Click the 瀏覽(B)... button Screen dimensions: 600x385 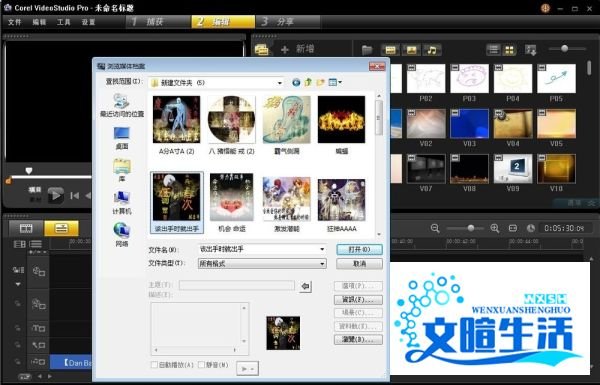click(358, 339)
